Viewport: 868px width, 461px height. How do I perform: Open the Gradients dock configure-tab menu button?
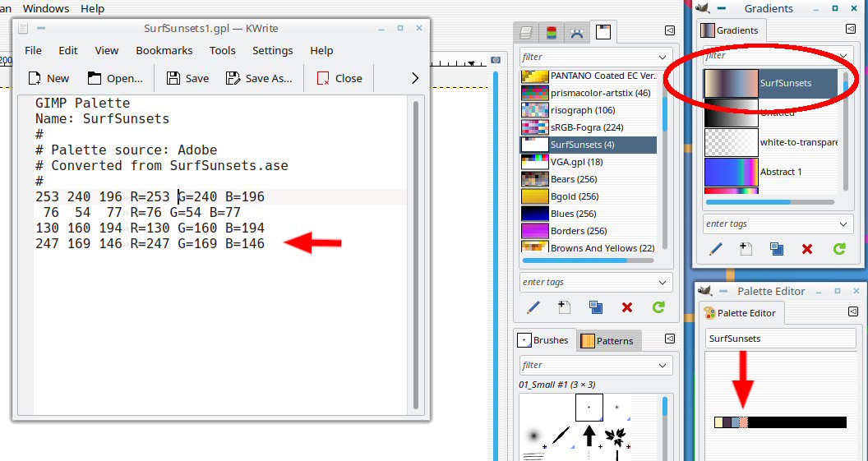coord(851,29)
